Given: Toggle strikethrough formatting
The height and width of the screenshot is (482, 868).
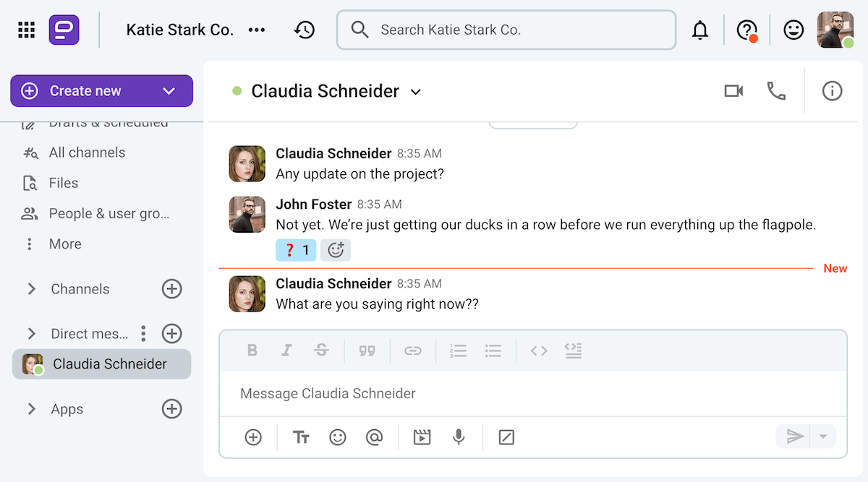Looking at the screenshot, I should (x=321, y=350).
